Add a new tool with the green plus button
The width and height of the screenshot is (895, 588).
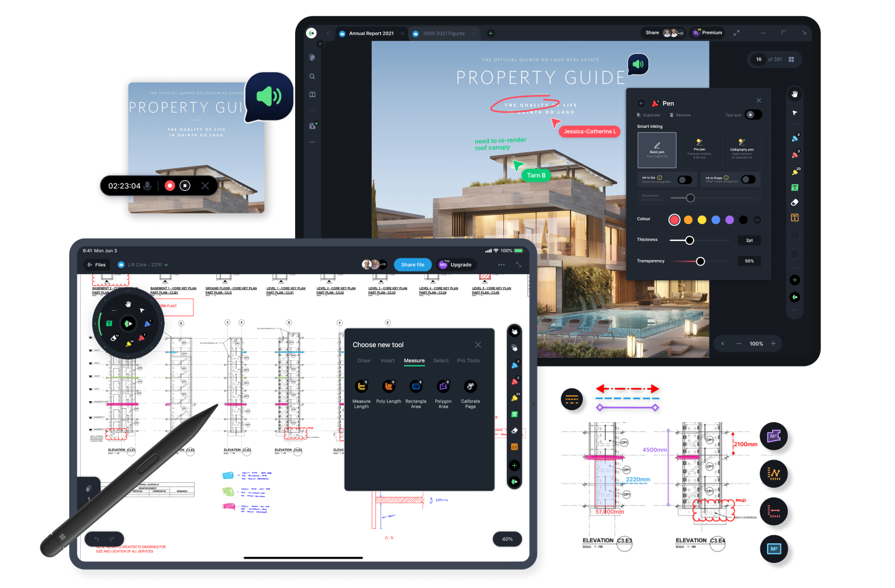pos(795,280)
